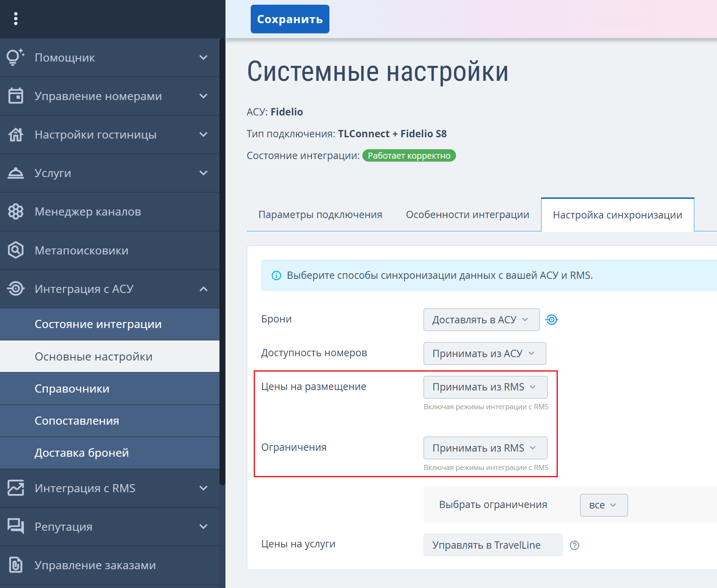Click the Метапоисковики search hexagon icon
Image resolution: width=717 pixels, height=588 pixels.
coord(16,250)
